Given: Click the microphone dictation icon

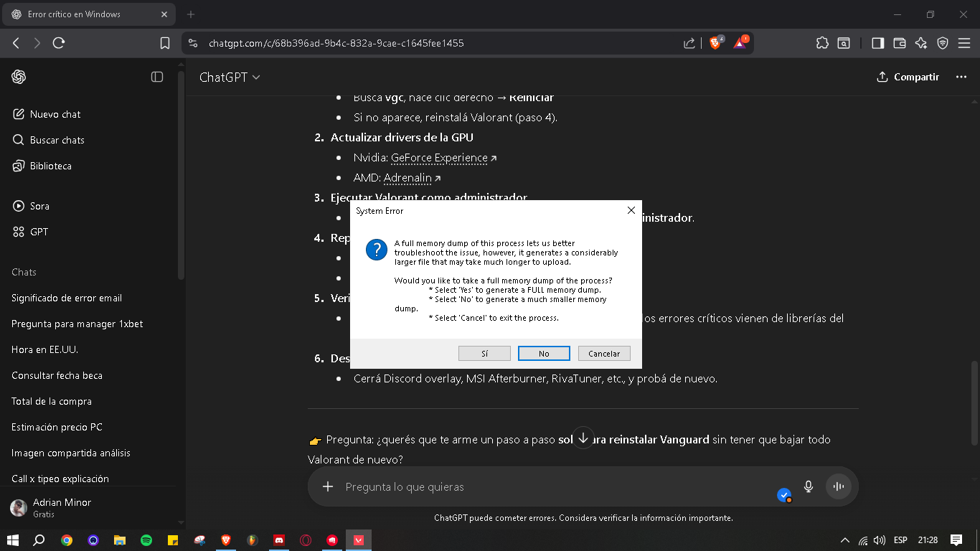Looking at the screenshot, I should click(x=809, y=486).
